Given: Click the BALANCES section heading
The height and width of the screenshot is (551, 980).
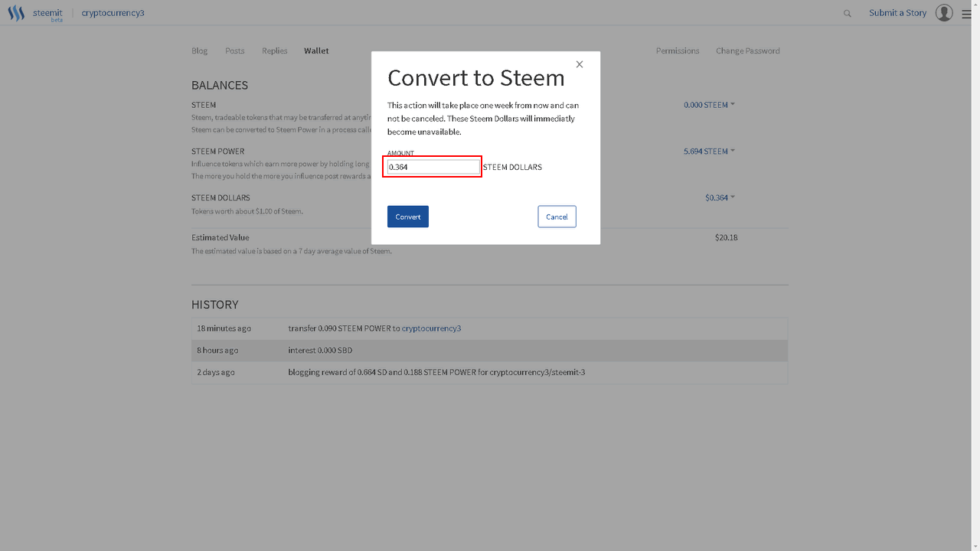Looking at the screenshot, I should [x=220, y=85].
